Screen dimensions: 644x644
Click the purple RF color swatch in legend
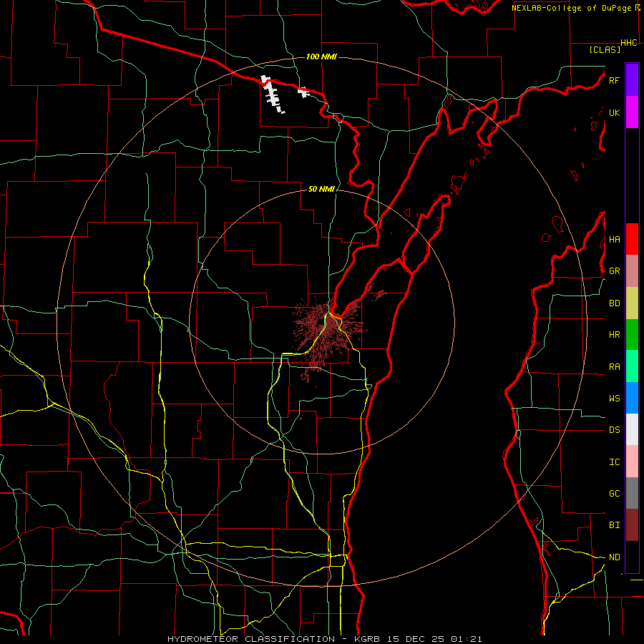pos(632,80)
